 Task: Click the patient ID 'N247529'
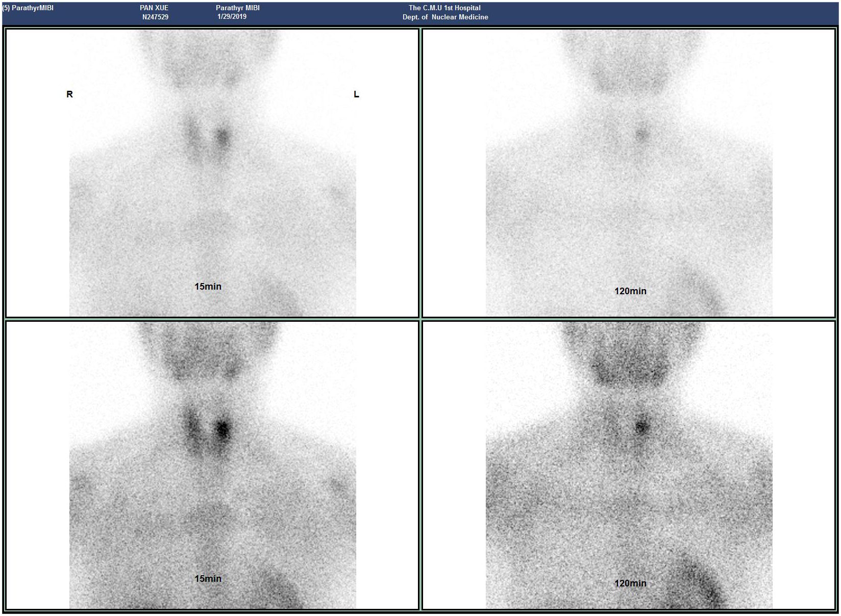point(156,17)
